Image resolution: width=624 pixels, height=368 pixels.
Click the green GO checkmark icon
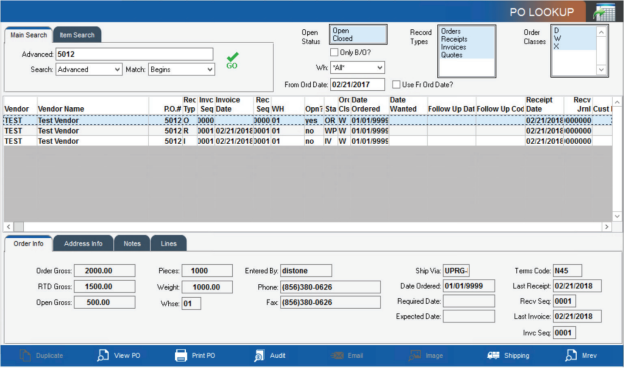232,60
